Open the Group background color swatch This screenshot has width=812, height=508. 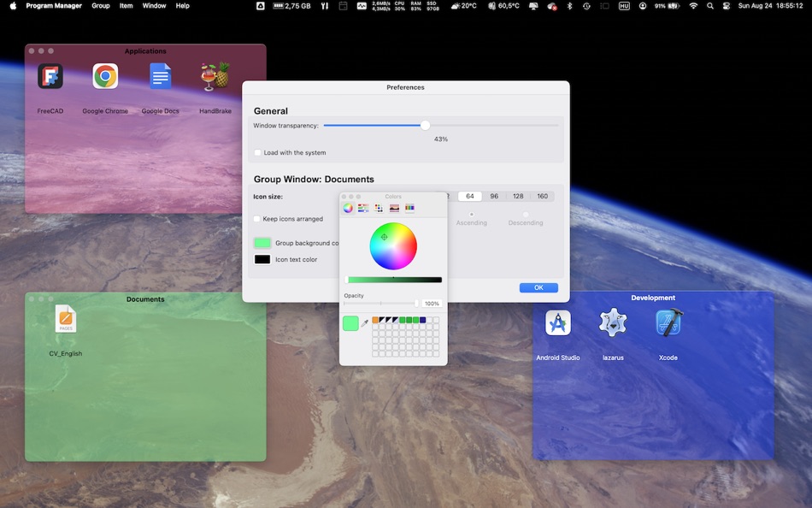click(262, 243)
